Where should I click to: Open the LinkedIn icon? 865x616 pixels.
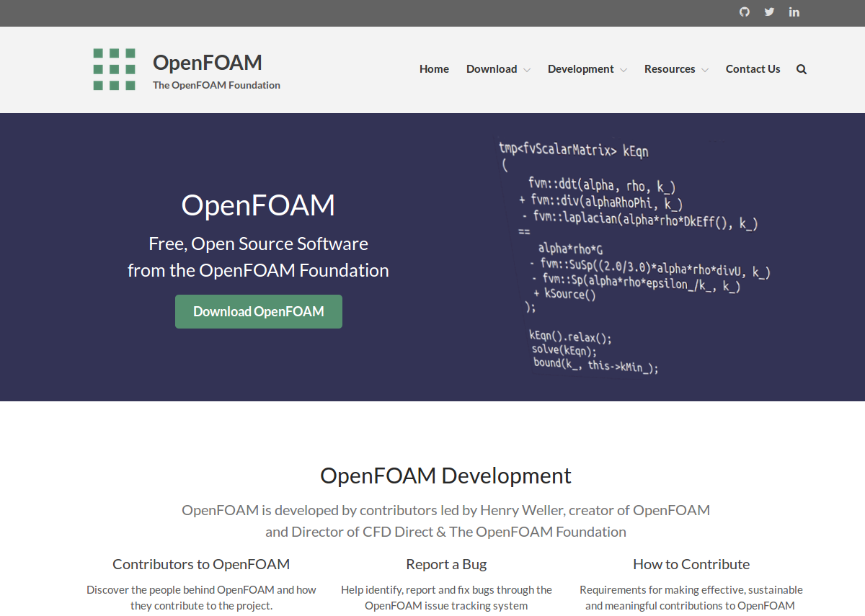pos(794,12)
